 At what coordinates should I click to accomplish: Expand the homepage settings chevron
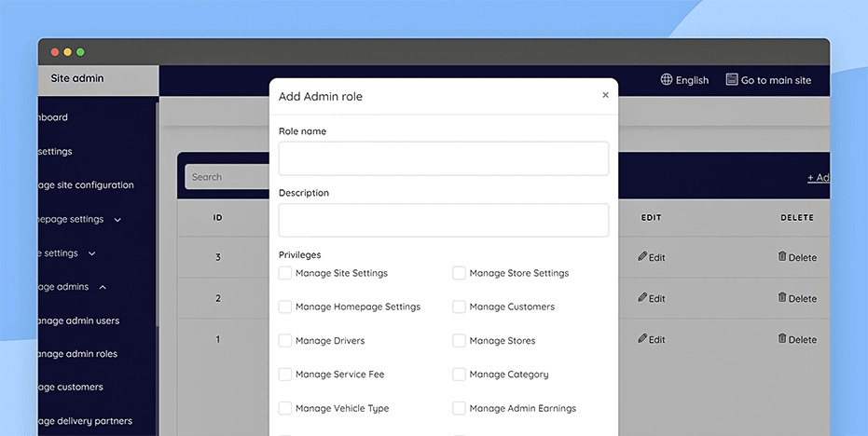tap(117, 220)
